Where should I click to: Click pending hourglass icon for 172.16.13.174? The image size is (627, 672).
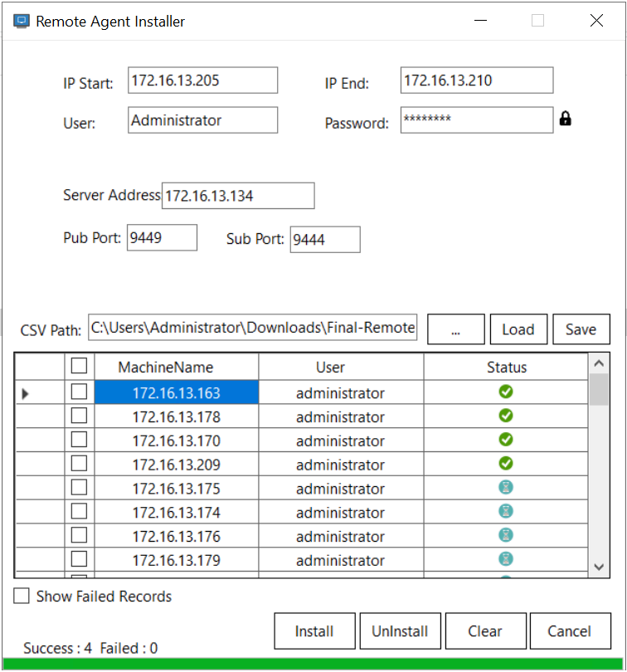click(506, 511)
